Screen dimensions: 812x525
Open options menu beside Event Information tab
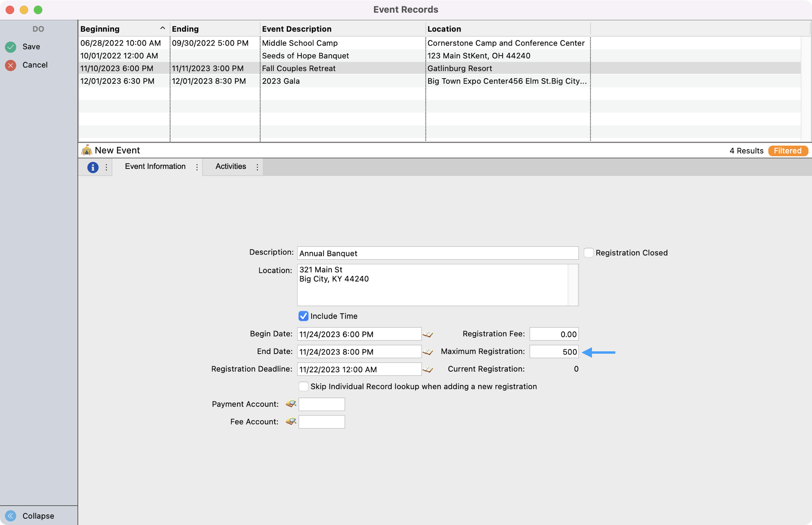point(197,167)
